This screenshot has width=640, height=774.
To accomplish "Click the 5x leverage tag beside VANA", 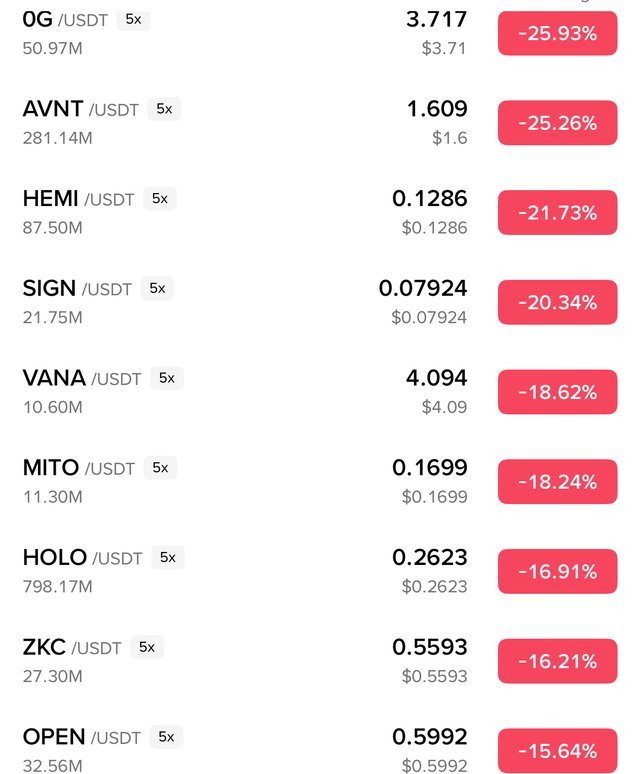I will point(167,378).
